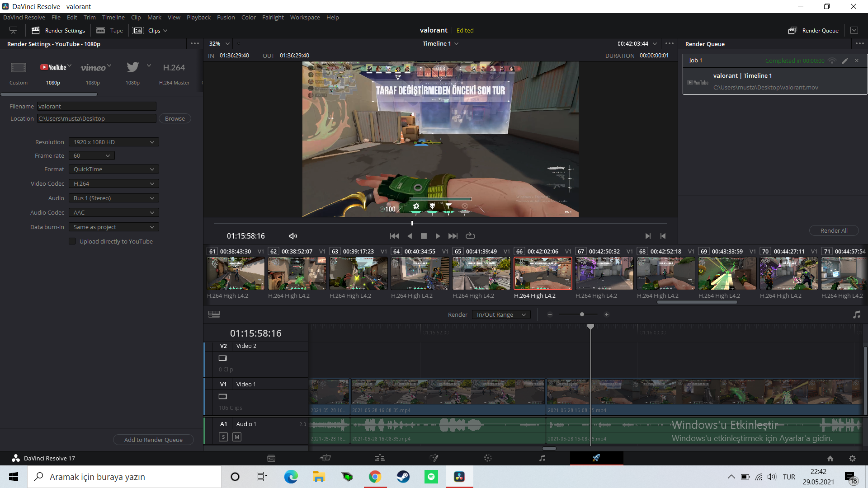Screen dimensions: 868x488
Task: Open the Resolution dropdown
Action: coord(114,142)
